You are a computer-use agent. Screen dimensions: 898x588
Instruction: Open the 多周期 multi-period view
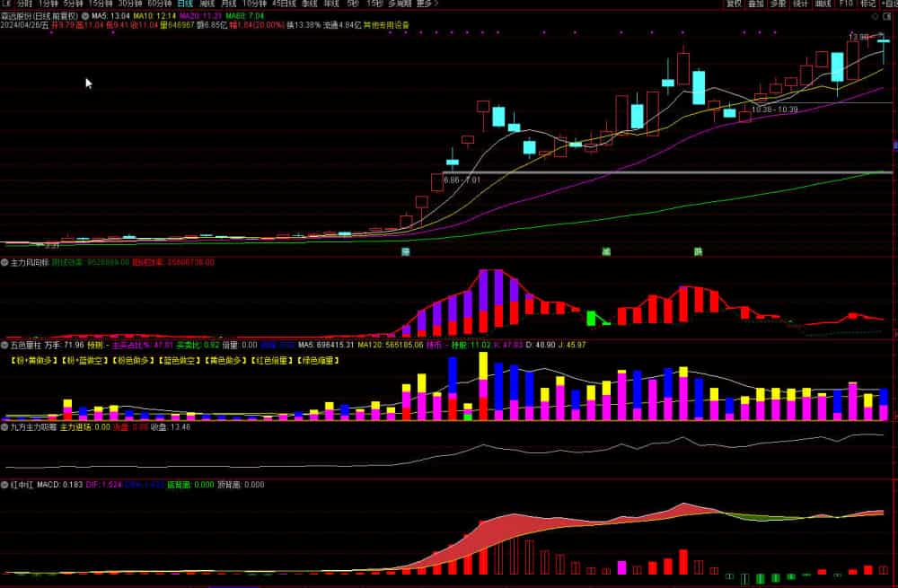coord(400,4)
